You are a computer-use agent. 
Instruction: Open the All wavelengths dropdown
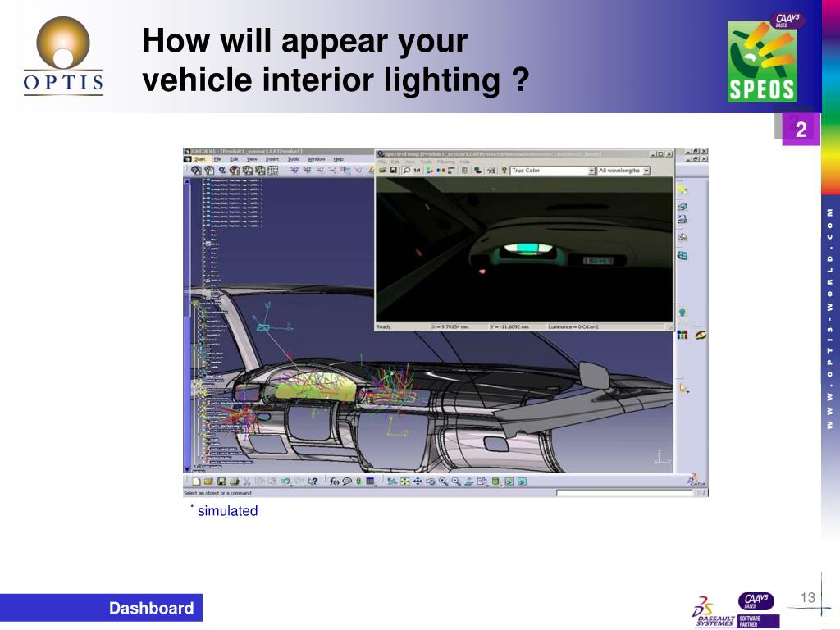tap(646, 171)
